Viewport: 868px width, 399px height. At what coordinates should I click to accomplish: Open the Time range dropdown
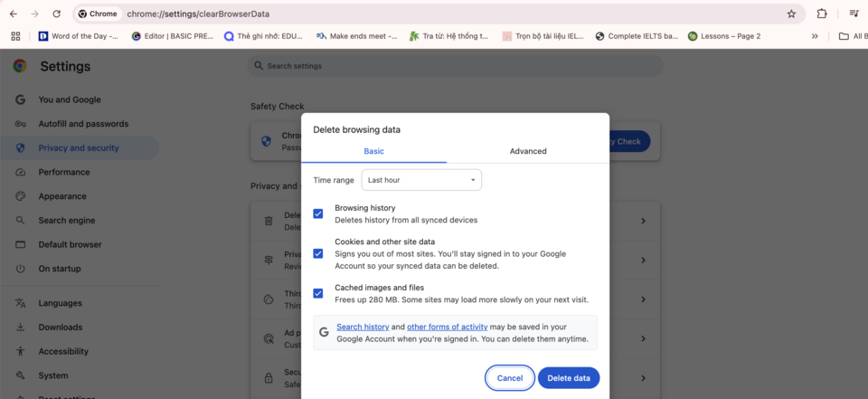point(421,180)
